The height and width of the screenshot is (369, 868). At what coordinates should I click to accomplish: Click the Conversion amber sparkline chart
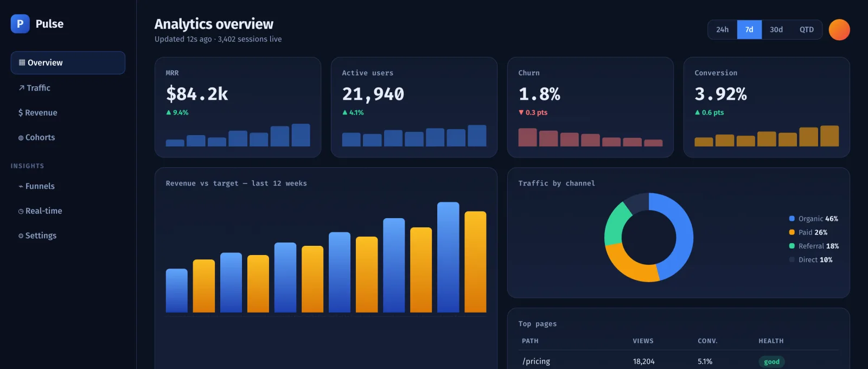point(767,136)
